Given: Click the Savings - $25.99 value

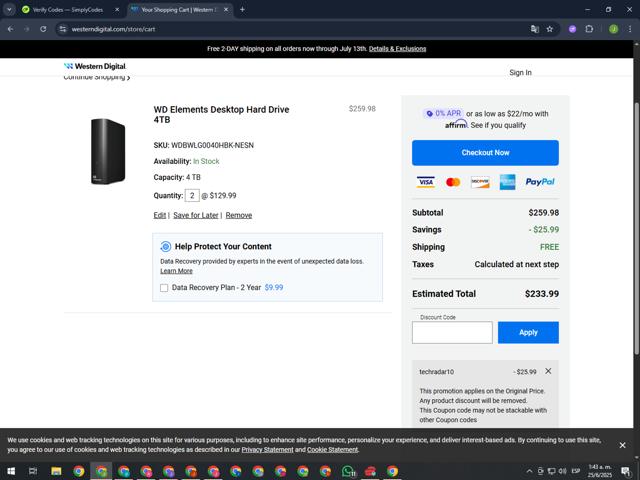Looking at the screenshot, I should click(544, 229).
